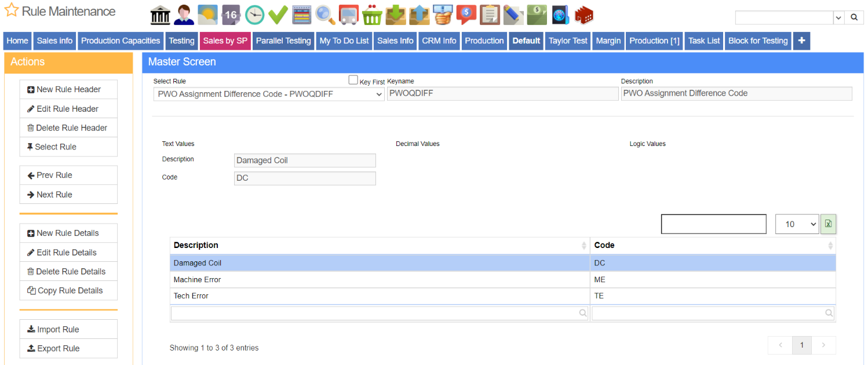Click the hand holding coins icon
Image resolution: width=868 pixels, height=365 pixels.
pyautogui.click(x=443, y=15)
